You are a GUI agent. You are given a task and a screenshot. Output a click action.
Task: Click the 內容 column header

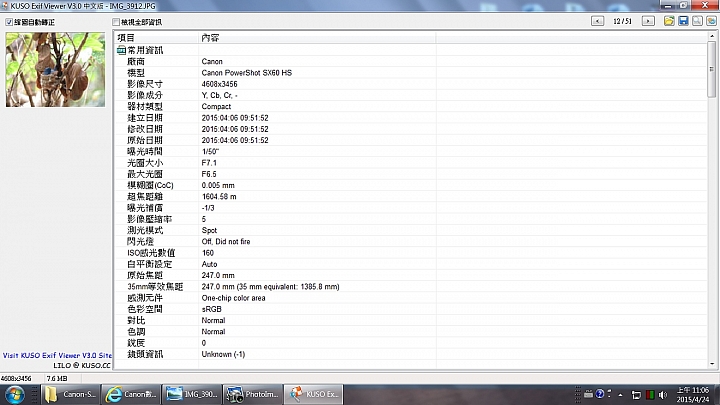coord(317,38)
